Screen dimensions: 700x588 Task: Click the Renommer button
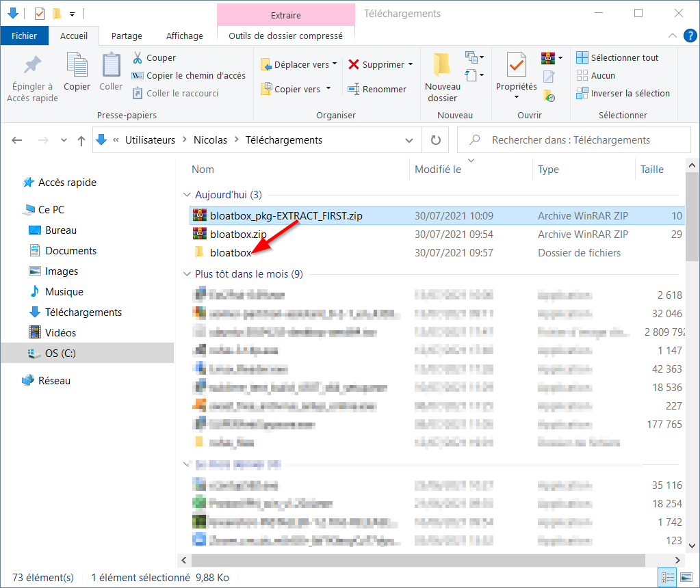click(377, 90)
